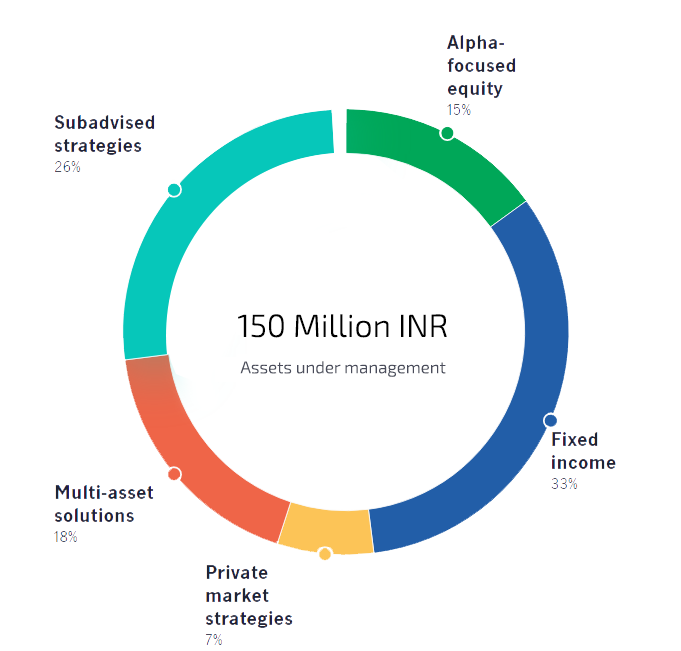Click the 150 Million INR total
681x651 pixels.
tap(342, 326)
